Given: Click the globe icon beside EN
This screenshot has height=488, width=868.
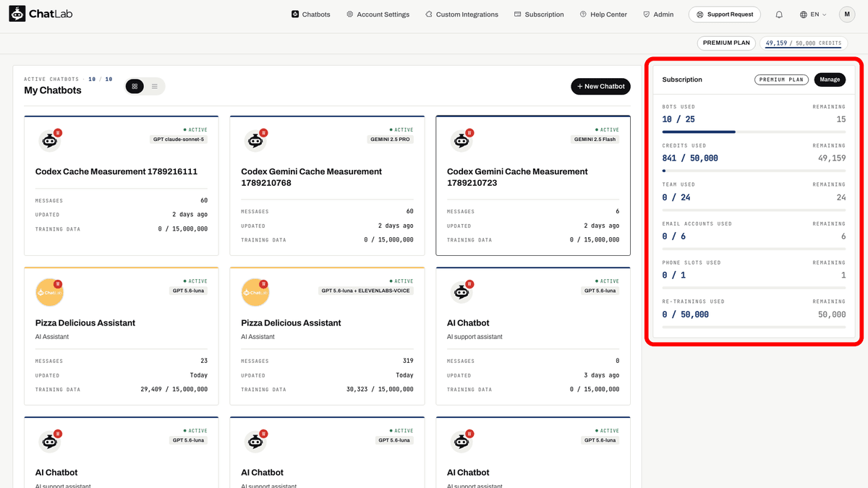Looking at the screenshot, I should point(804,14).
